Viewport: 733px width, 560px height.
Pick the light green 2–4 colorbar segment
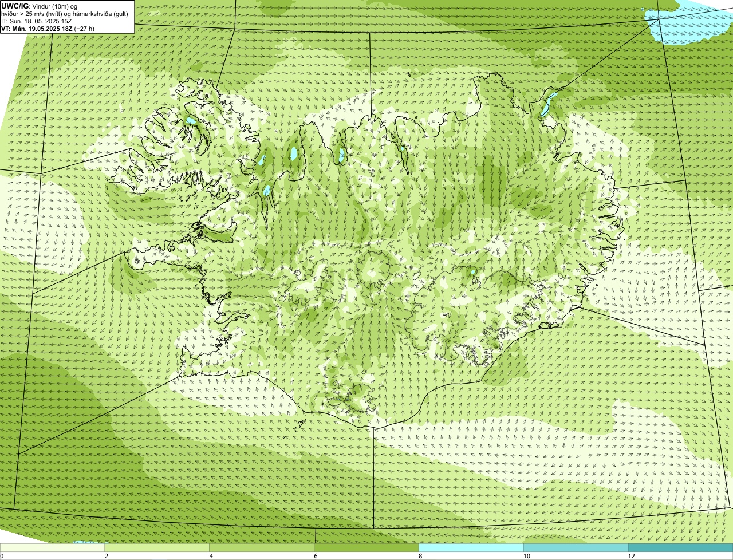click(157, 547)
